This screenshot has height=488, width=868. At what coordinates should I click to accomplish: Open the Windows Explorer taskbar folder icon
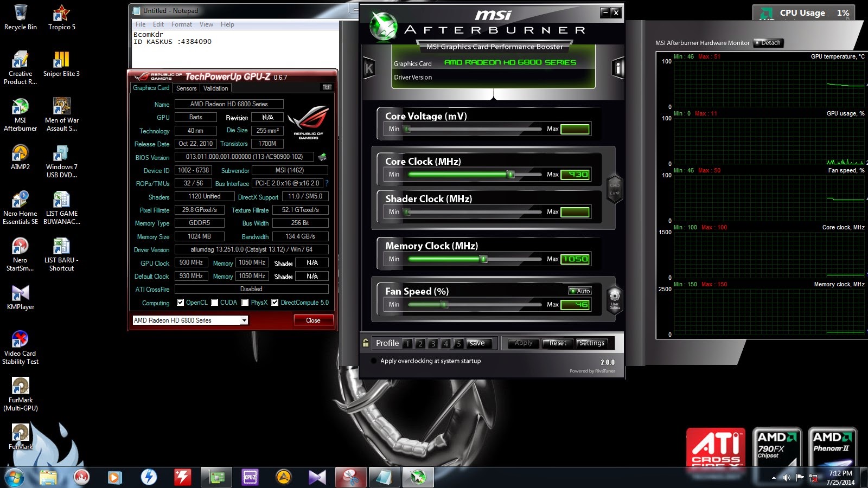(x=48, y=477)
